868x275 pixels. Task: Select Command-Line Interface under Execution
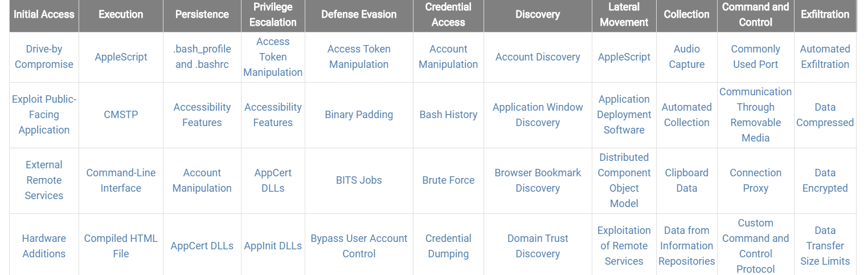click(x=121, y=180)
